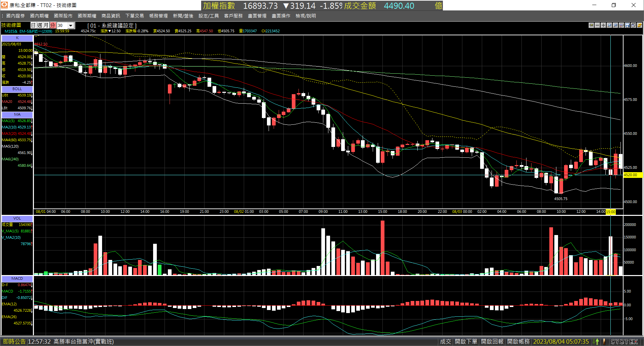Open 帳務管理 menu
644x346 pixels.
tap(158, 16)
